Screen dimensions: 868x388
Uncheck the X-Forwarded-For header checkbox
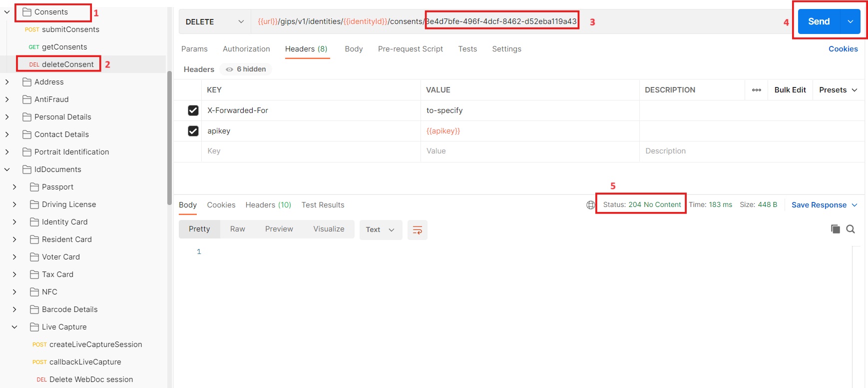pos(193,110)
